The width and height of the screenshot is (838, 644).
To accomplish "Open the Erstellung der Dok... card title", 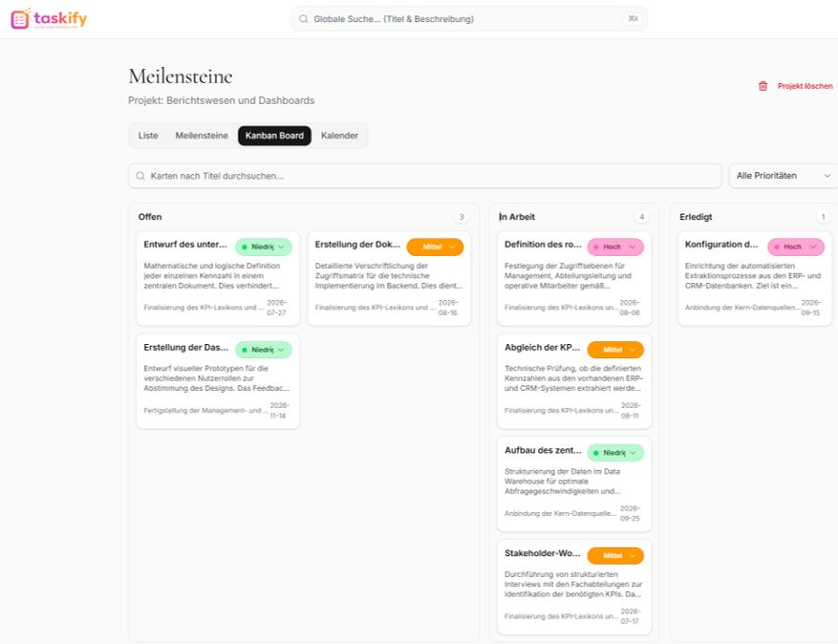I will pos(357,245).
